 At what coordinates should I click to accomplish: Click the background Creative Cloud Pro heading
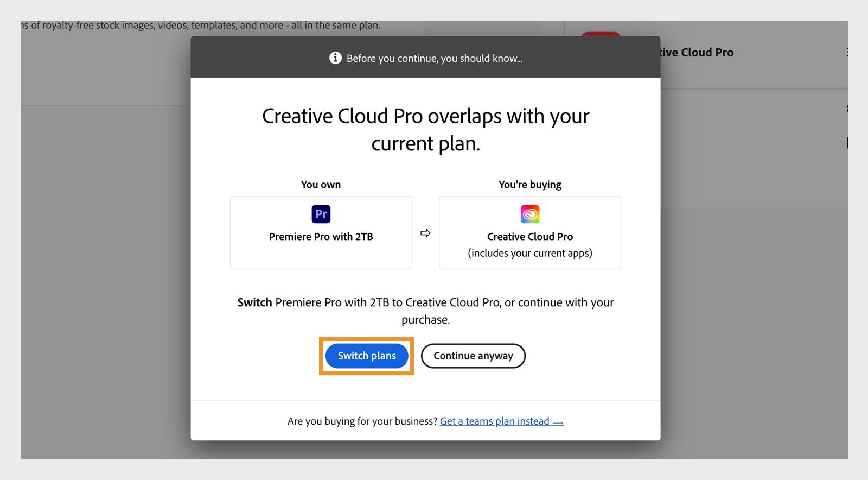(x=697, y=53)
